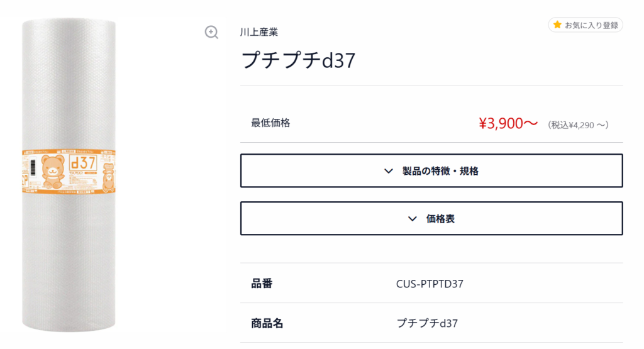Open the bubble wrap roll product image

click(69, 252)
